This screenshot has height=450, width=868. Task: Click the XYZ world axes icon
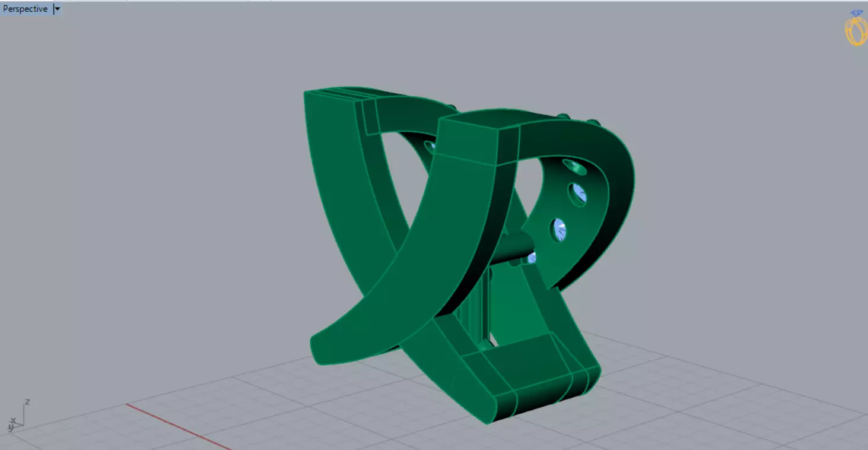(18, 416)
